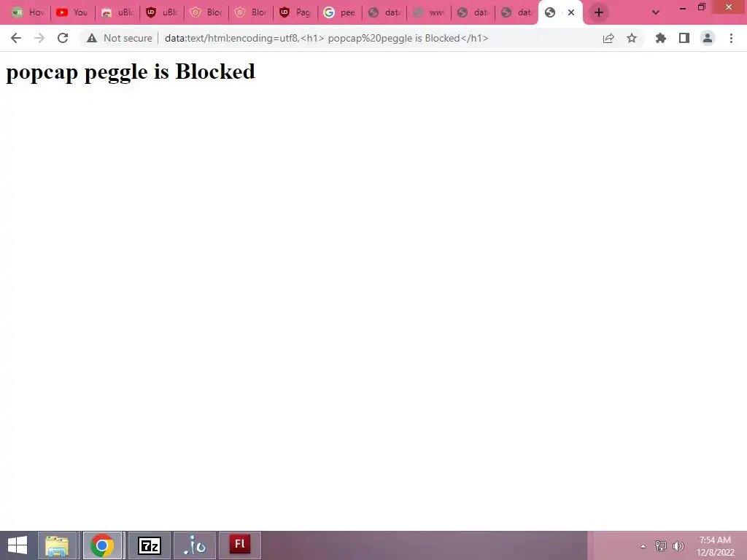Open volume control tray icon
The width and height of the screenshot is (747, 560).
(x=678, y=545)
